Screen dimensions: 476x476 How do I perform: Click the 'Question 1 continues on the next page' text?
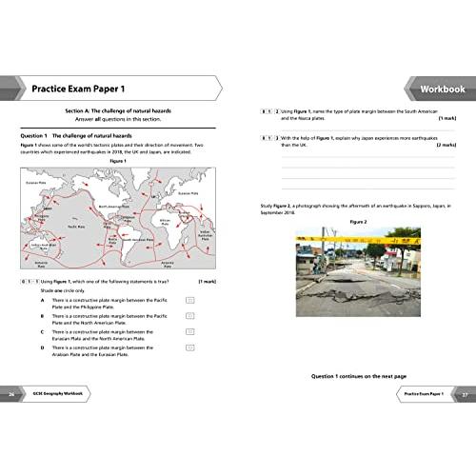pyautogui.click(x=359, y=376)
